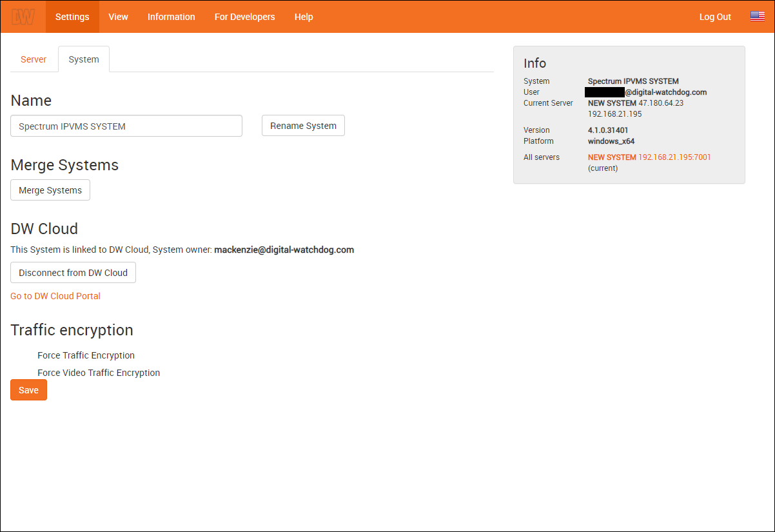Click the system owner mackenzie email address

point(284,250)
